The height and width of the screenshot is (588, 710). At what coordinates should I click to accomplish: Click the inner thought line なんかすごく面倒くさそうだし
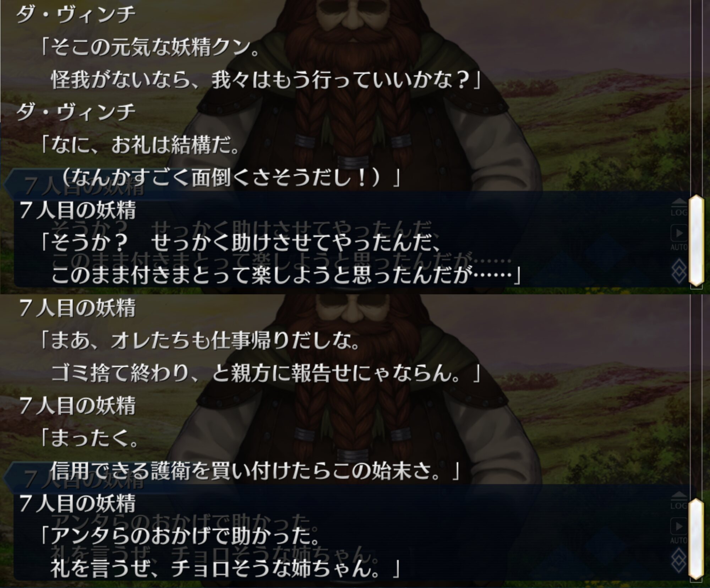pyautogui.click(x=231, y=177)
